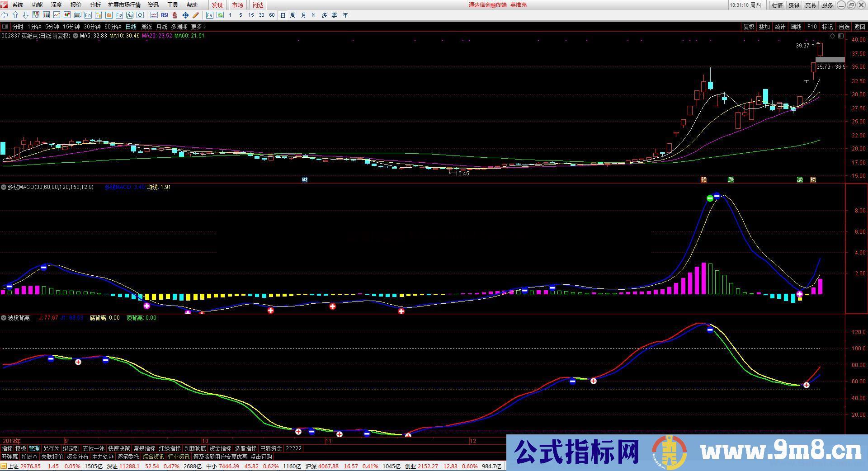Collapse the 多线MACD indicator panel arrow
The width and height of the screenshot is (868, 471).
point(4,187)
